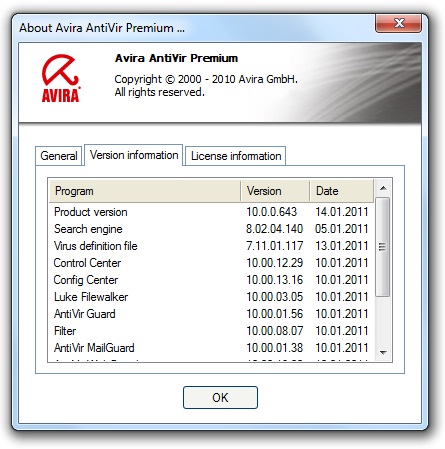Click the date 13.01.2011

[x=342, y=246]
